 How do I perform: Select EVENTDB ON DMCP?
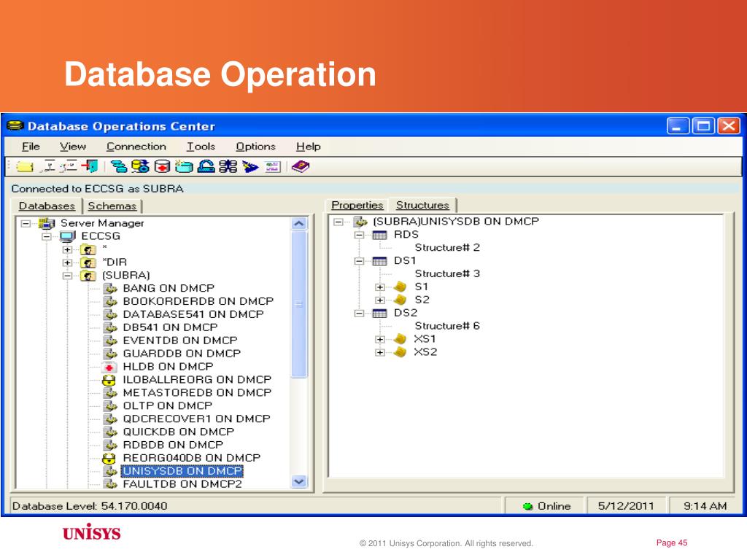point(180,341)
